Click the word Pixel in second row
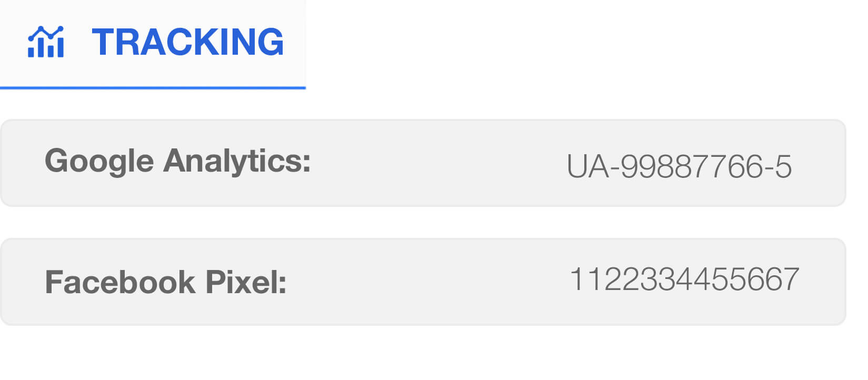The height and width of the screenshot is (380, 868). coord(246,282)
